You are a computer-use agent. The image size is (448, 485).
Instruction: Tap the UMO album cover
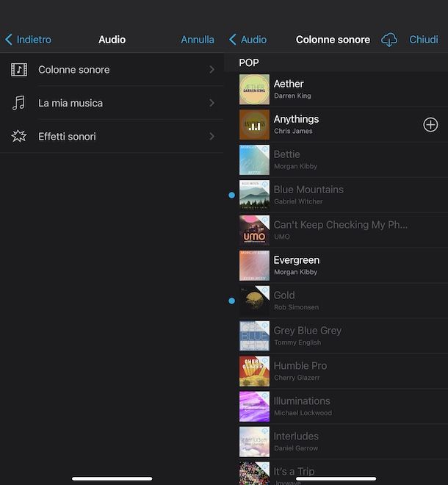(x=254, y=231)
